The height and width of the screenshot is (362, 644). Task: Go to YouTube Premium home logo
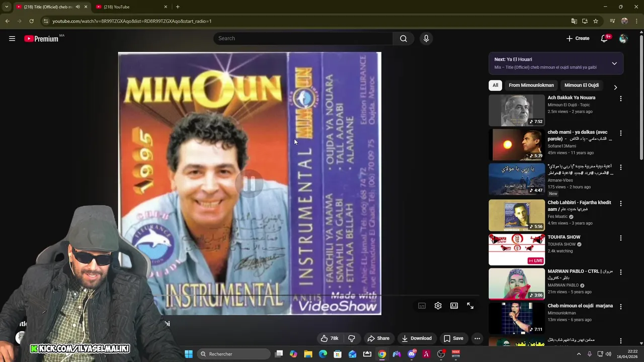41,39
